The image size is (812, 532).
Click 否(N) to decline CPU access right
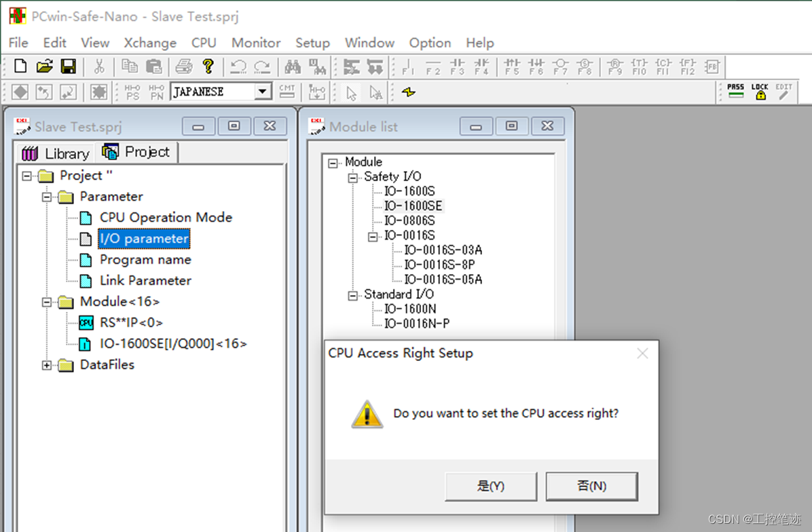(x=591, y=486)
